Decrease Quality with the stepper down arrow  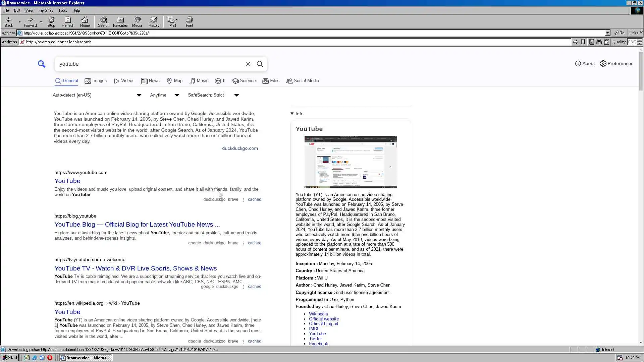pyautogui.click(x=640, y=44)
